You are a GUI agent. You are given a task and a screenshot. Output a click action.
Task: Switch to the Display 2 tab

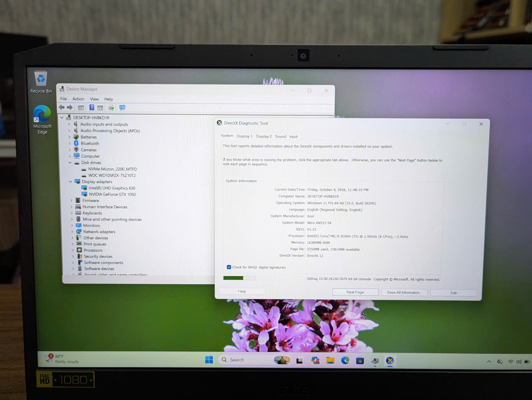(x=264, y=136)
